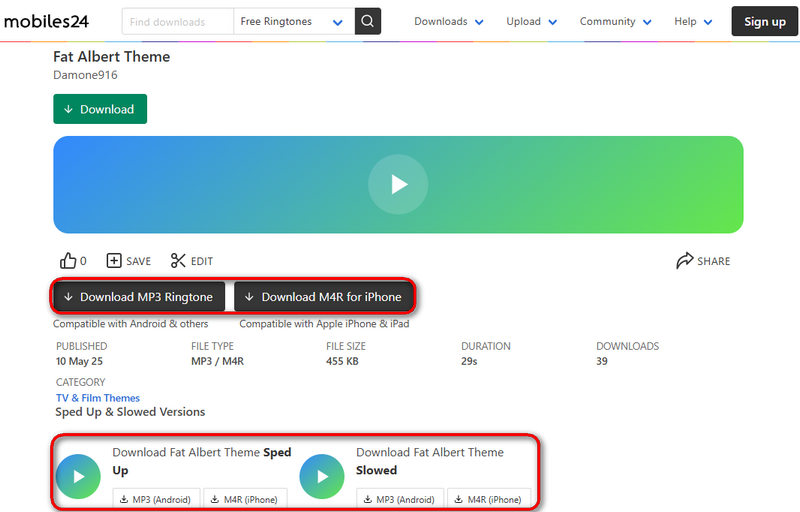Open the Upload menu
This screenshot has height=512, width=800.
(531, 21)
